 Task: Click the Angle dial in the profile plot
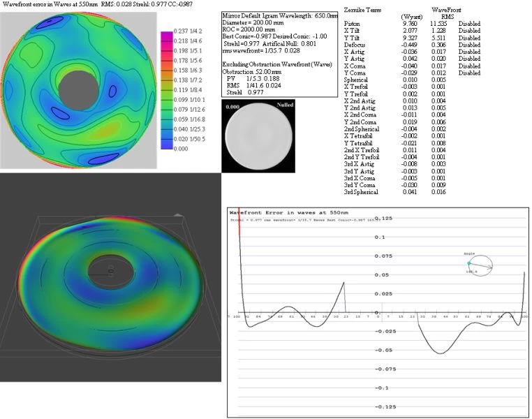pos(481,264)
